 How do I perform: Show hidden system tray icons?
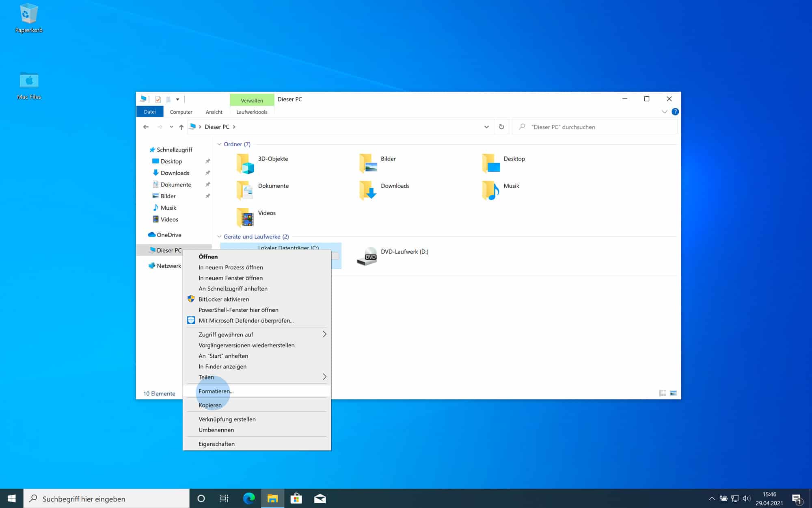pyautogui.click(x=712, y=499)
